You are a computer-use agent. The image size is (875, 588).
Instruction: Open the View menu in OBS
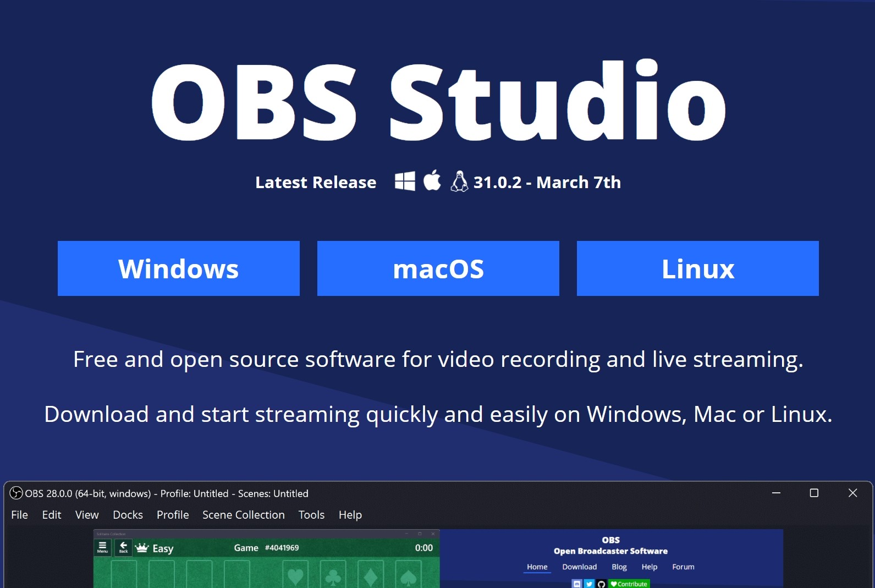87,515
